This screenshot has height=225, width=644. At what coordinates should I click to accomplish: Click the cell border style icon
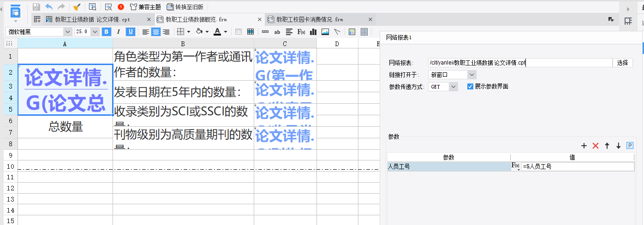point(180,32)
